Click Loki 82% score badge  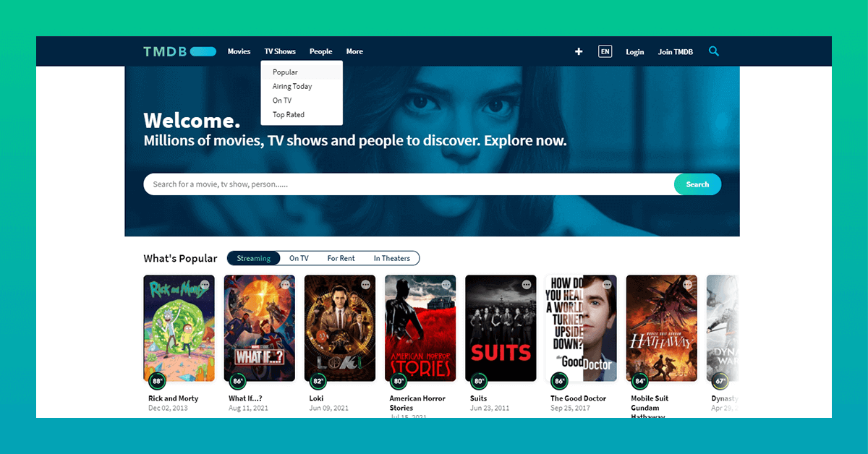point(318,381)
